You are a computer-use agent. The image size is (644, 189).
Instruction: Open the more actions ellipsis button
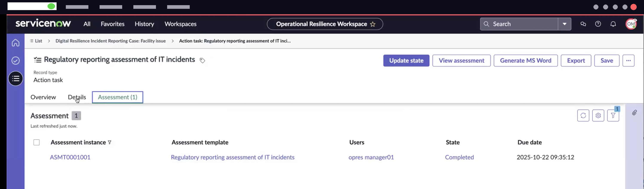(628, 61)
